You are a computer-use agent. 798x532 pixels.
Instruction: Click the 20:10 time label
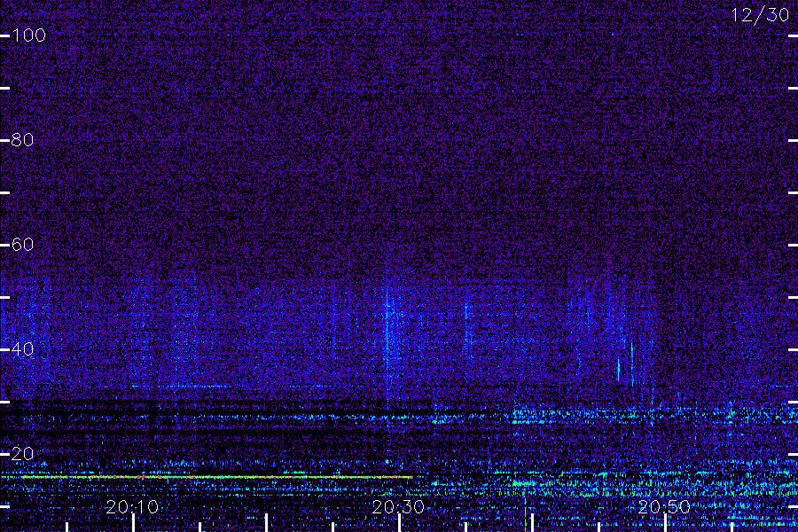132,507
